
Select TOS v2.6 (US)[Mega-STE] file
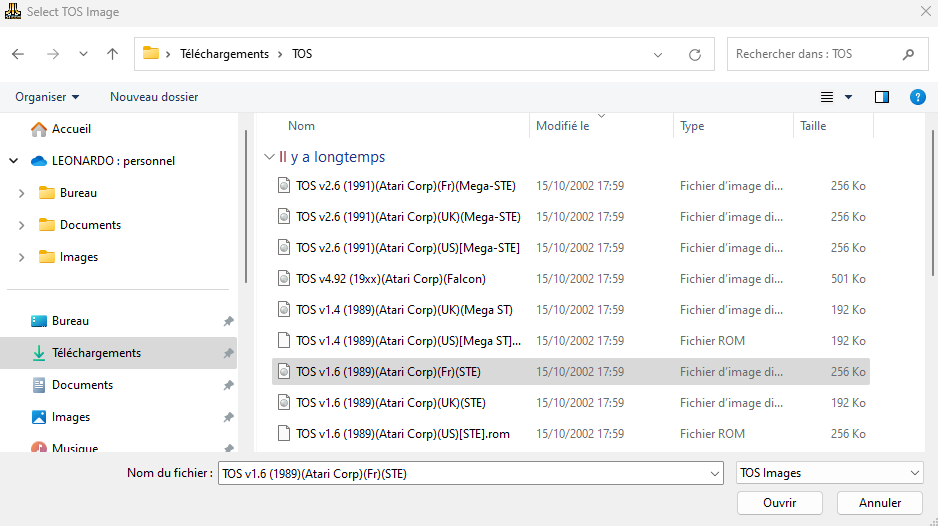tap(571, 248)
